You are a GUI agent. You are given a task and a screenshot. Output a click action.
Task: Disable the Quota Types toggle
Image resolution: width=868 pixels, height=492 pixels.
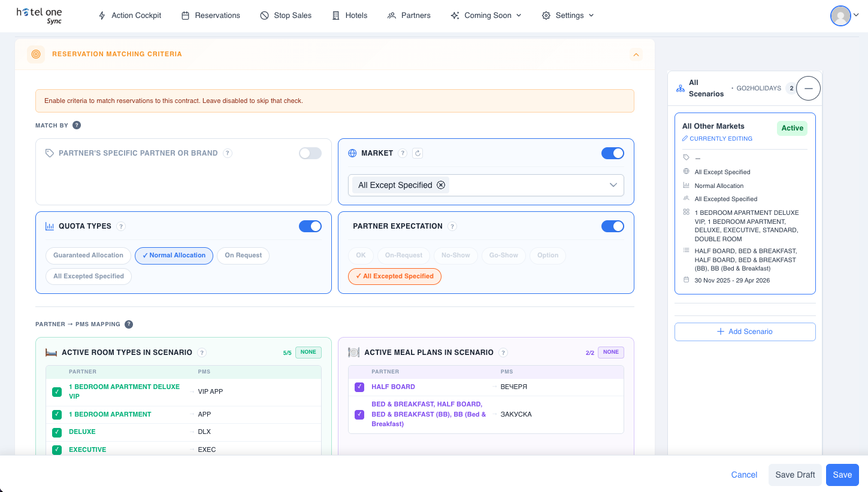tap(310, 226)
